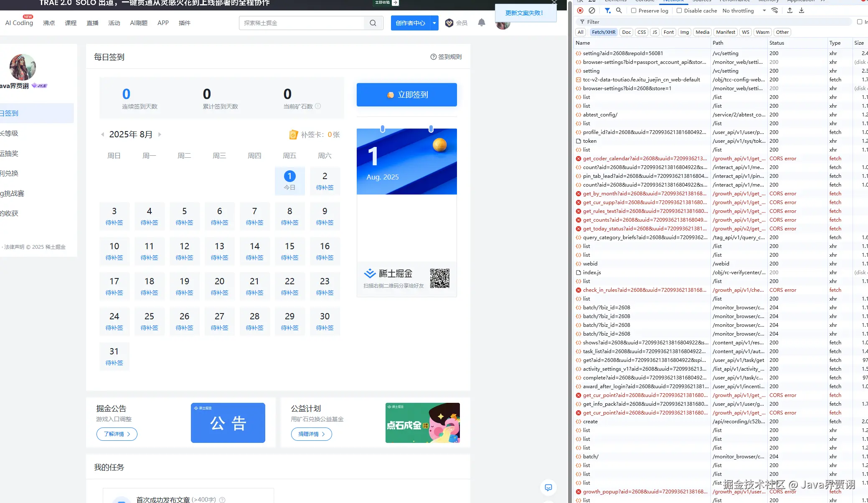The height and width of the screenshot is (503, 868).
Task: Open the network search panel
Action: [x=619, y=10]
